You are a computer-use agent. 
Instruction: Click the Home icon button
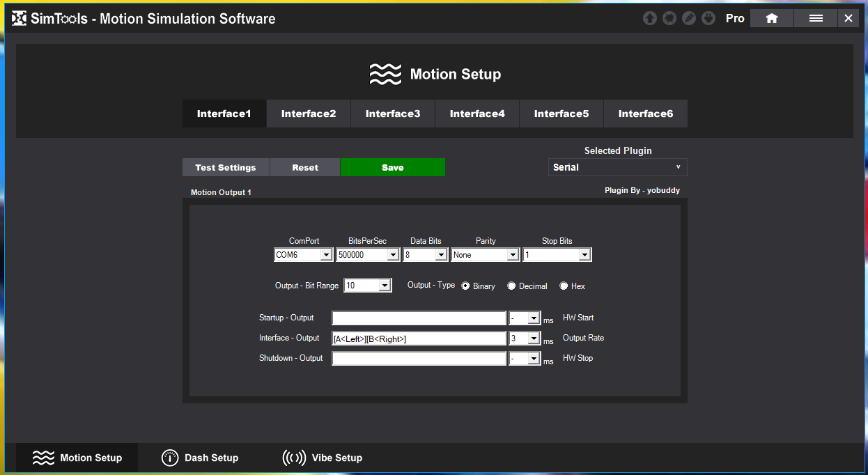[x=772, y=18]
